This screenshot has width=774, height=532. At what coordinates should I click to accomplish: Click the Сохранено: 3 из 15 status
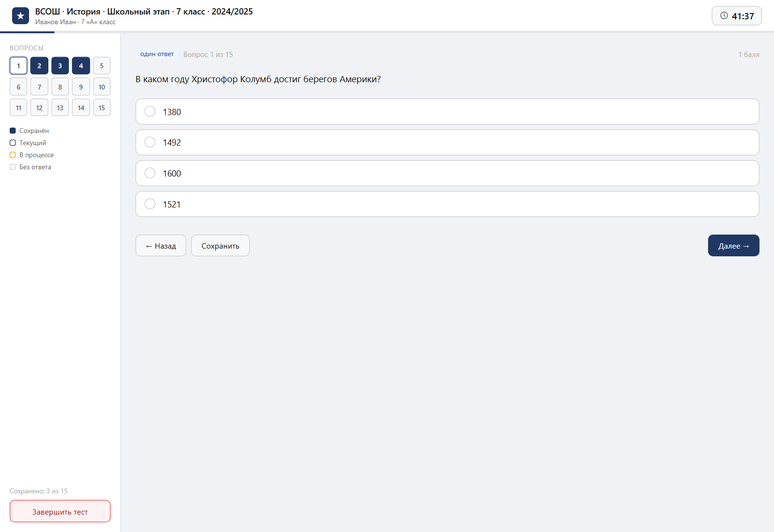(x=39, y=491)
